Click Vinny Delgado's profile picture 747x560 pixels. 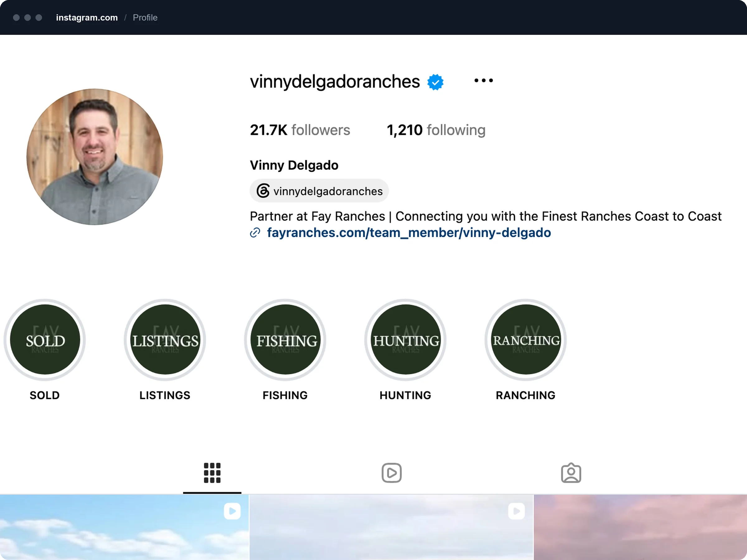pyautogui.click(x=95, y=156)
